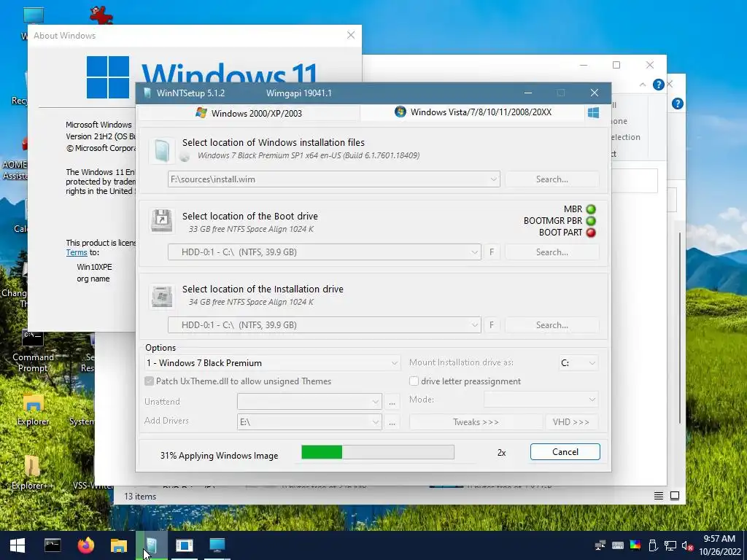Viewport: 747px width, 560px height.
Task: Click the clock showing 9:57 AM
Action: click(719, 539)
